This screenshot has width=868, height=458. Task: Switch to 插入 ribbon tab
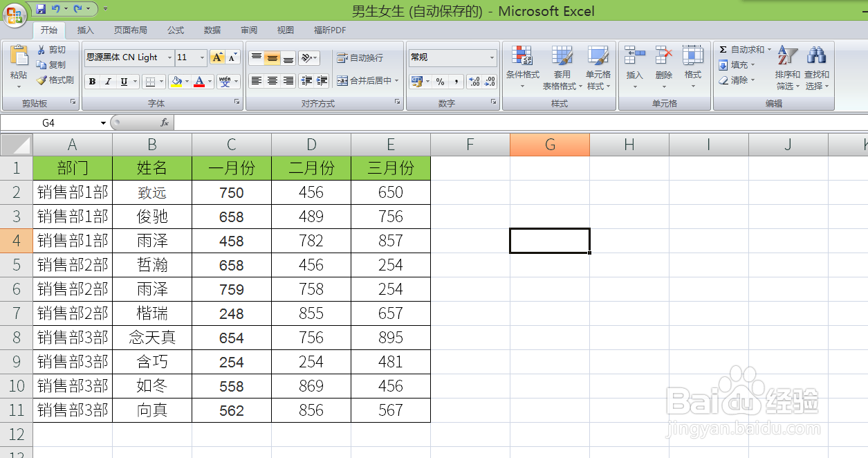86,30
